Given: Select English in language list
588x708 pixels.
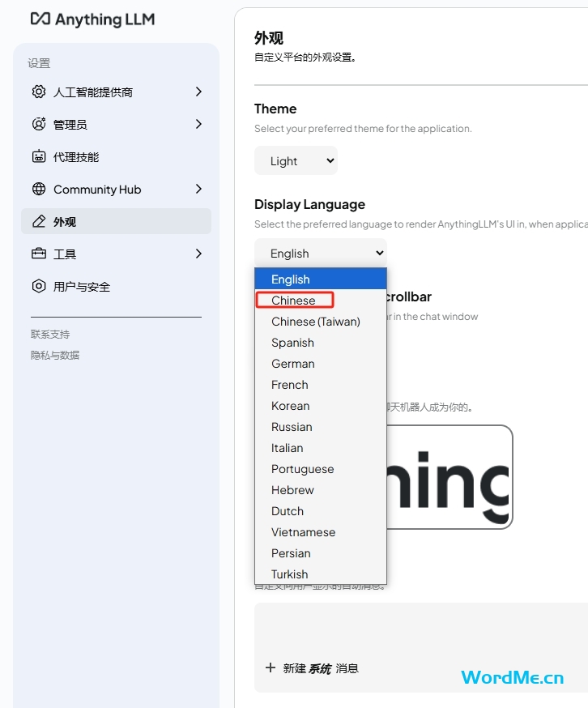Looking at the screenshot, I should pos(321,279).
